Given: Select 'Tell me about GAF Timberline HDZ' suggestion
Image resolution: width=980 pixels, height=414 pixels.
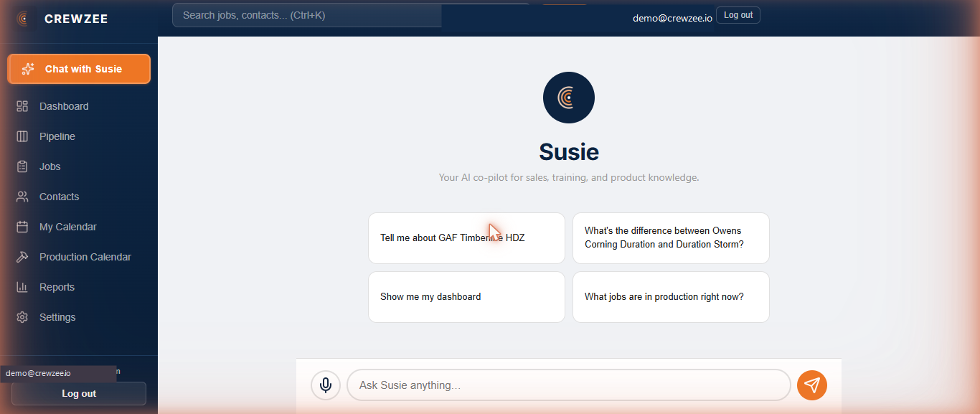Looking at the screenshot, I should point(466,238).
